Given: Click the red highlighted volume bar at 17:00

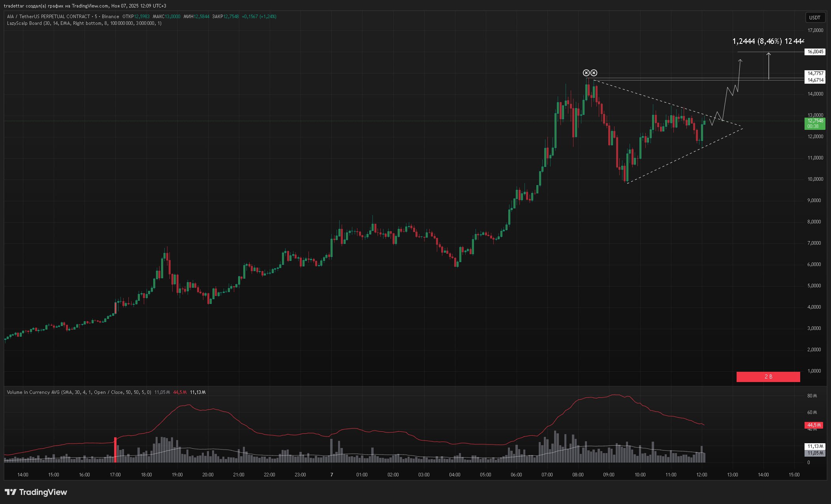Looking at the screenshot, I should point(115,450).
